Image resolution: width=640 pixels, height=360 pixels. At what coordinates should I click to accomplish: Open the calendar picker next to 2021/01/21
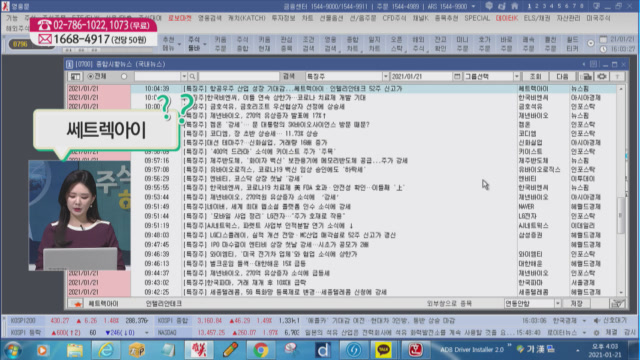coord(457,76)
